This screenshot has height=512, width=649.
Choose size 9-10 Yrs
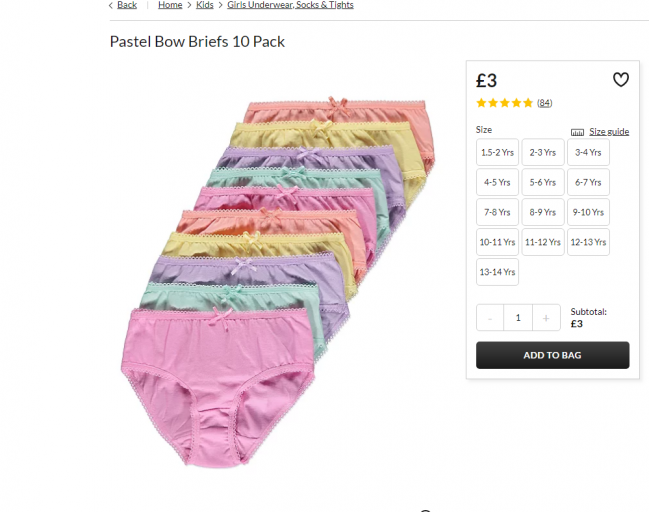(588, 213)
